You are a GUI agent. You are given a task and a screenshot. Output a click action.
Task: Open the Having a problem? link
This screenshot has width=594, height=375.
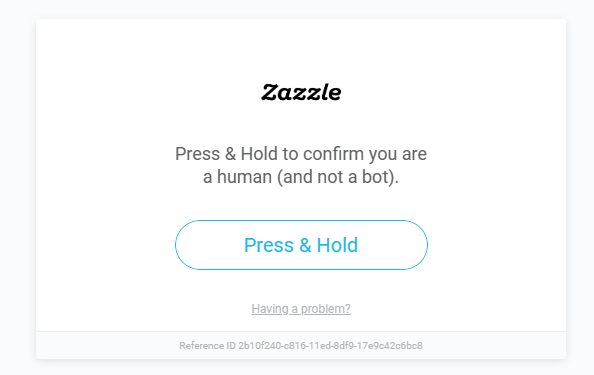[301, 309]
